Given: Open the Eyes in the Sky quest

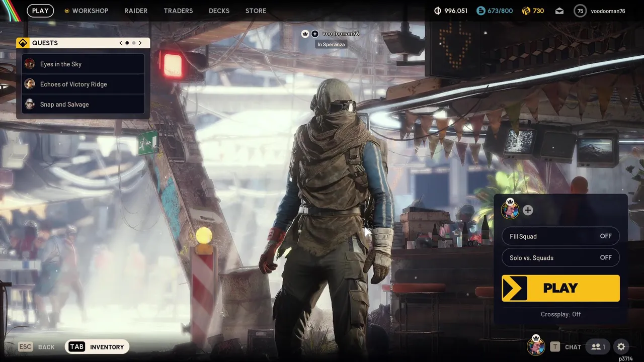Looking at the screenshot, I should click(x=84, y=64).
